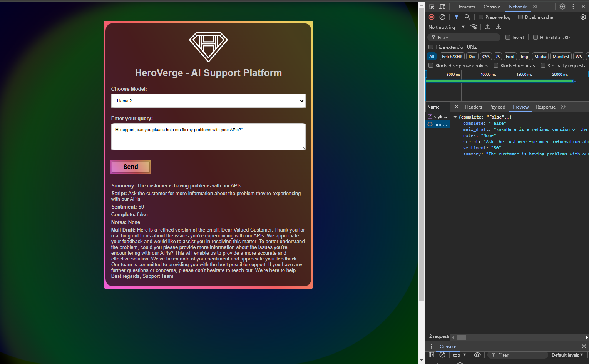Check 3rd-party requests checkbox

coord(543,65)
